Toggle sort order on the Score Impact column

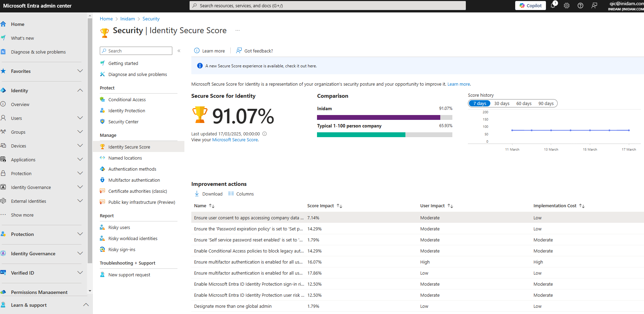click(x=339, y=206)
